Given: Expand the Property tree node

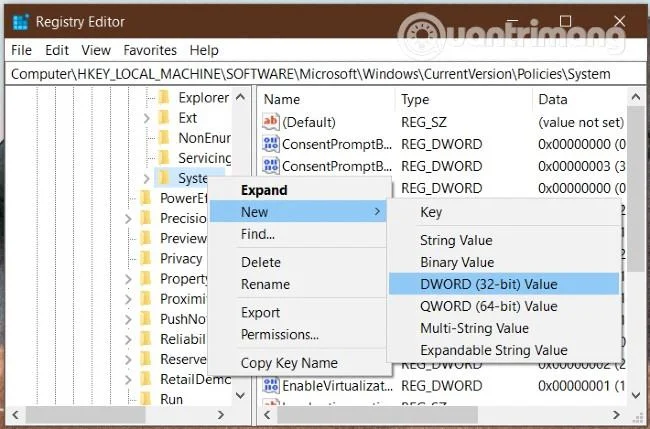Looking at the screenshot, I should tap(128, 279).
